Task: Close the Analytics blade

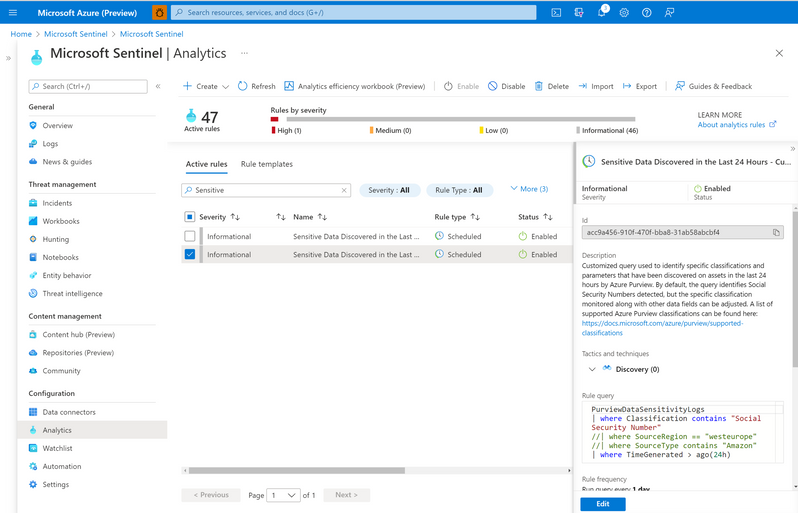Action: 779,53
